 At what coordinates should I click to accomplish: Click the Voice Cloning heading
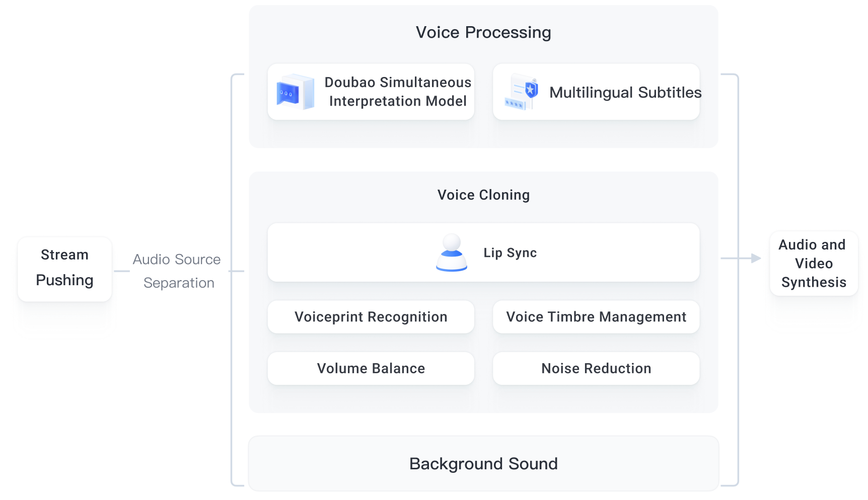coord(483,195)
